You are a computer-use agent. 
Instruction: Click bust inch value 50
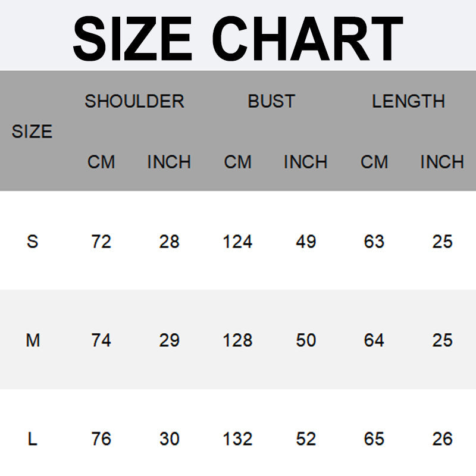point(306,340)
